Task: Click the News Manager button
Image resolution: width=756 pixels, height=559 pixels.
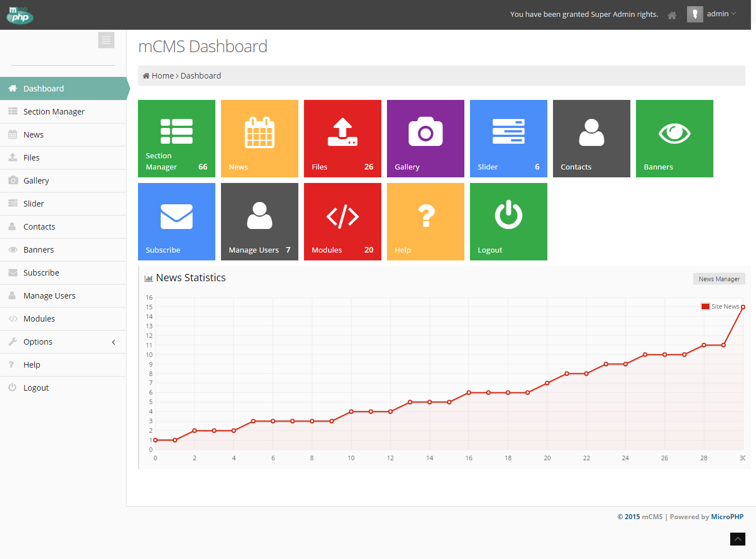Action: click(719, 279)
